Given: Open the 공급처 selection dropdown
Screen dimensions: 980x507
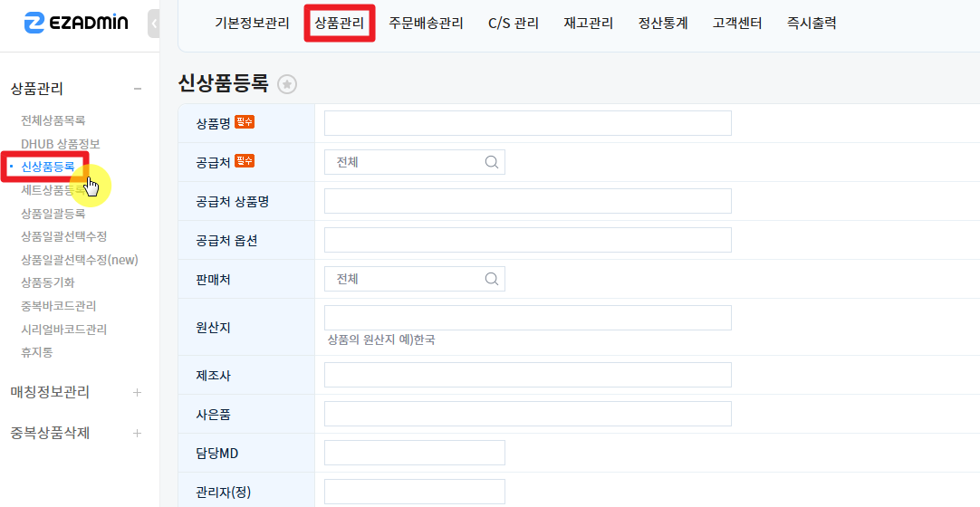Looking at the screenshot, I should (408, 162).
